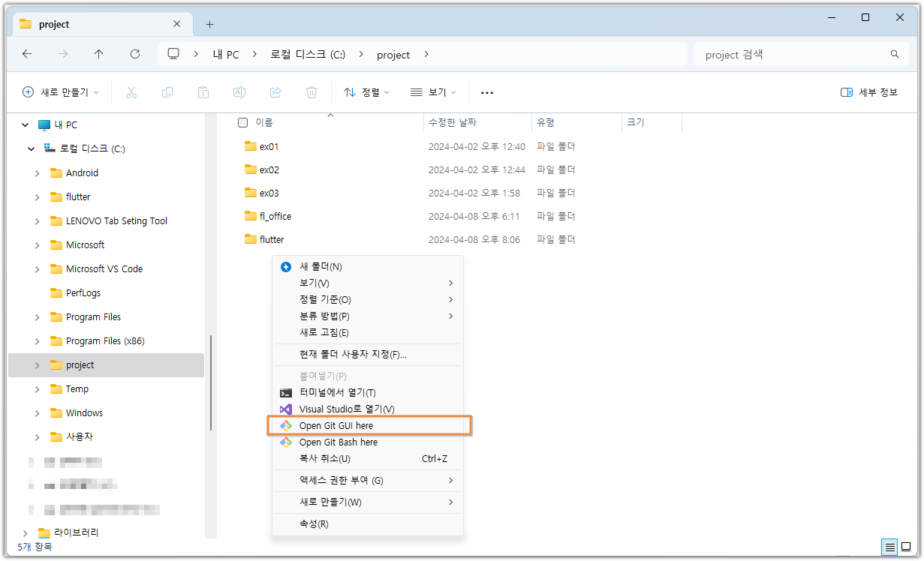Click the fl_office folder icon
This screenshot has height=561, width=924.
(x=251, y=216)
